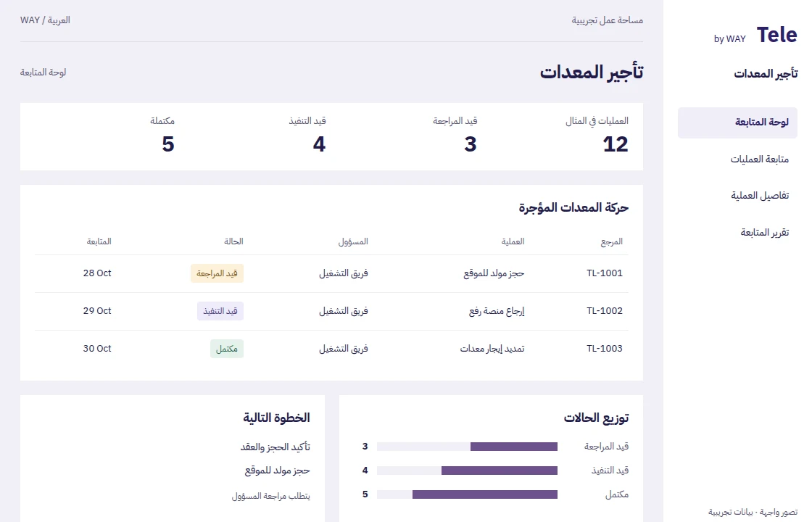Screen dimensions: 812x522
Task: Click the green مكتمل status badge
Action: pyautogui.click(x=227, y=349)
